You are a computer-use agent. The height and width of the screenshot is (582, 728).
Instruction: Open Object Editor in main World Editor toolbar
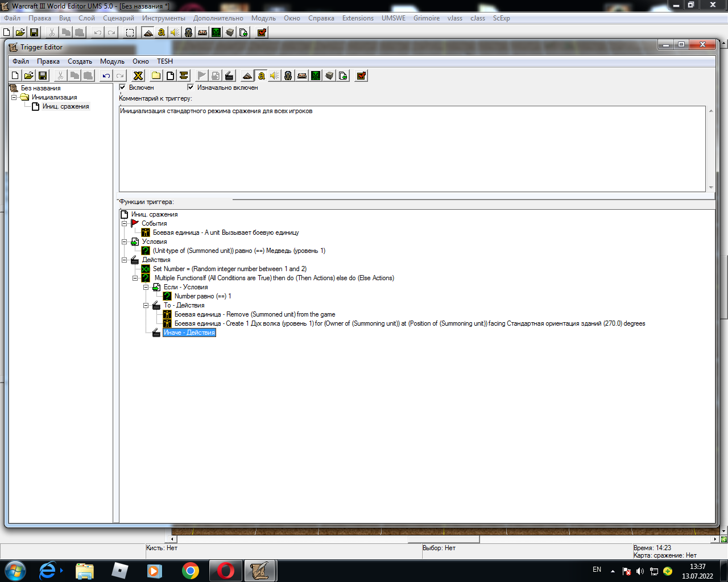click(189, 32)
